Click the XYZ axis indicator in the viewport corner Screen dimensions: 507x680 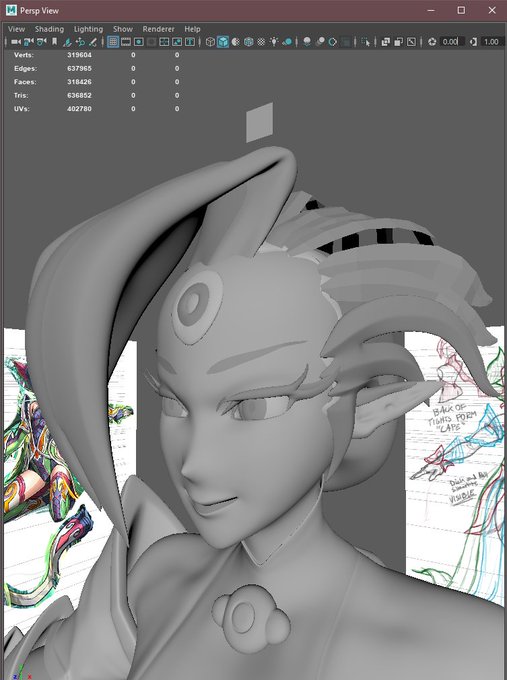coord(21,672)
